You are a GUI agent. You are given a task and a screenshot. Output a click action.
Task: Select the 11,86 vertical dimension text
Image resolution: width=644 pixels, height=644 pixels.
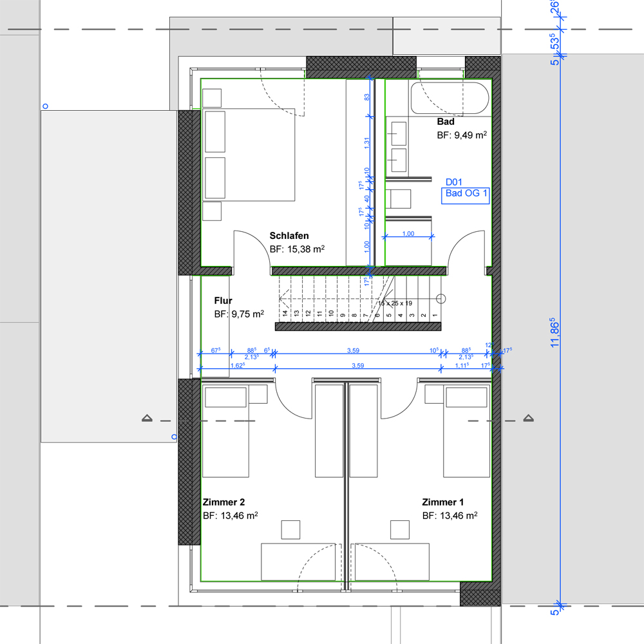click(x=554, y=332)
